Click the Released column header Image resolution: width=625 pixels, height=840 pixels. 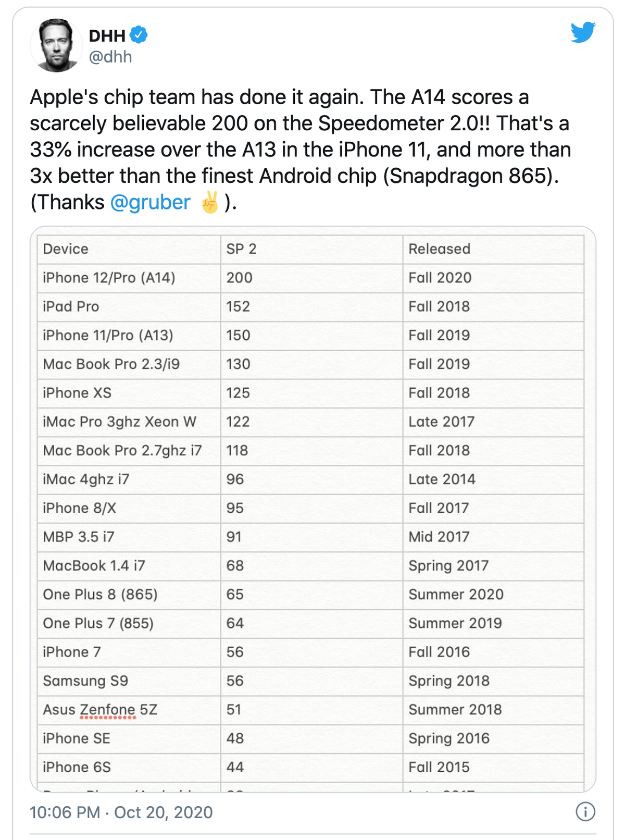(493, 249)
